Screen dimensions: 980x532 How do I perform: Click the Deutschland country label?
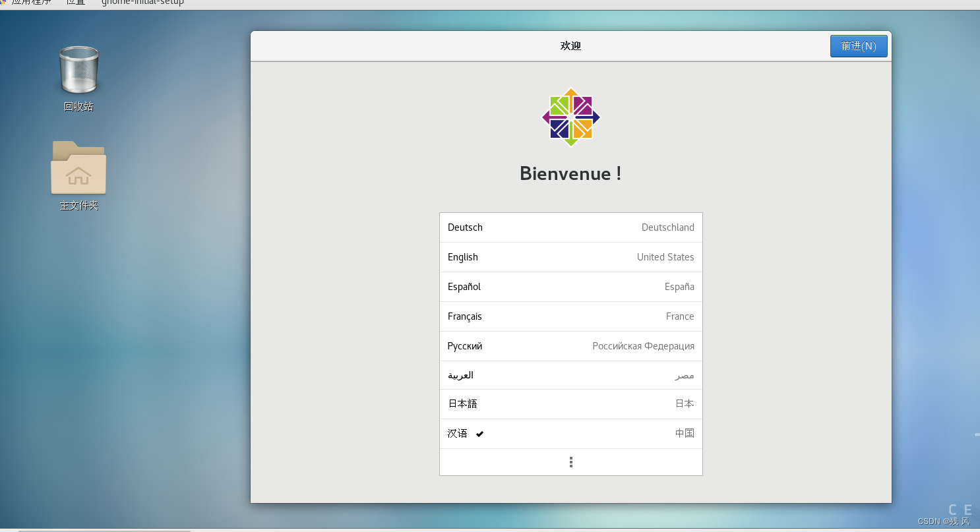pyautogui.click(x=667, y=227)
